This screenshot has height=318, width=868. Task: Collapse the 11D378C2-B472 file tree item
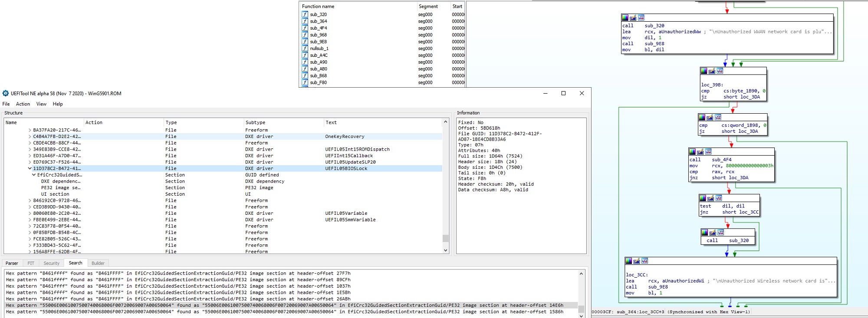[30, 168]
